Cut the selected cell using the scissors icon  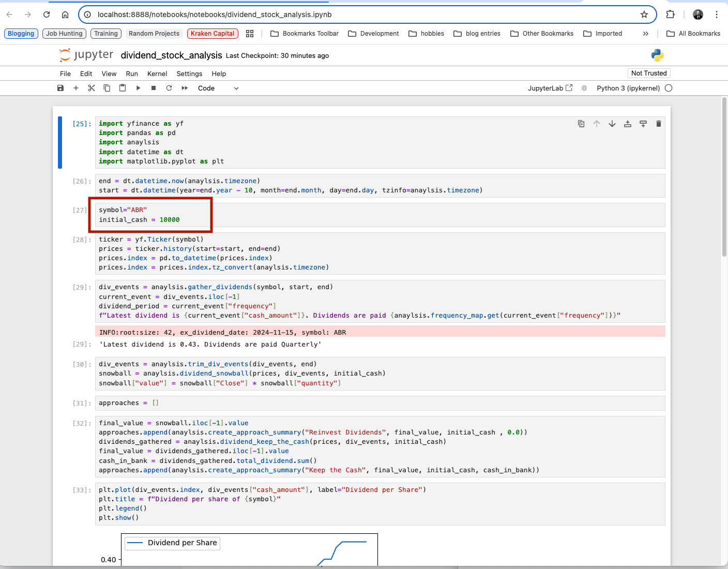tap(92, 88)
